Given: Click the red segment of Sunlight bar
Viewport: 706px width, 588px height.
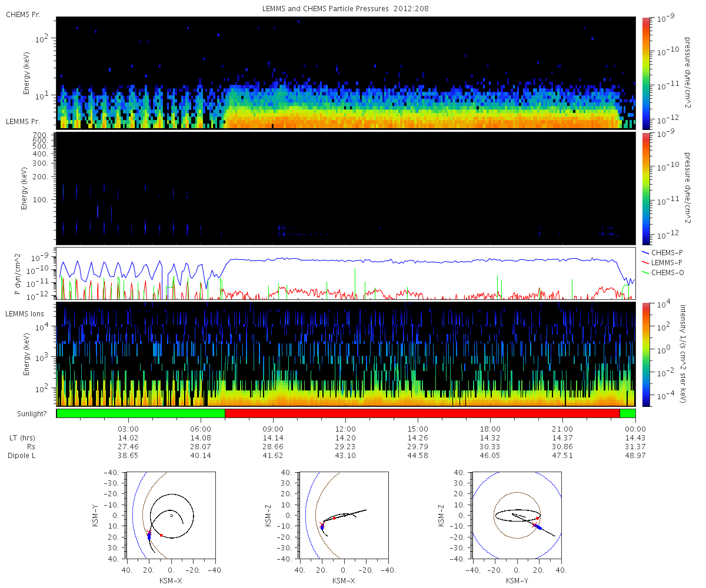Looking at the screenshot, I should [422, 413].
